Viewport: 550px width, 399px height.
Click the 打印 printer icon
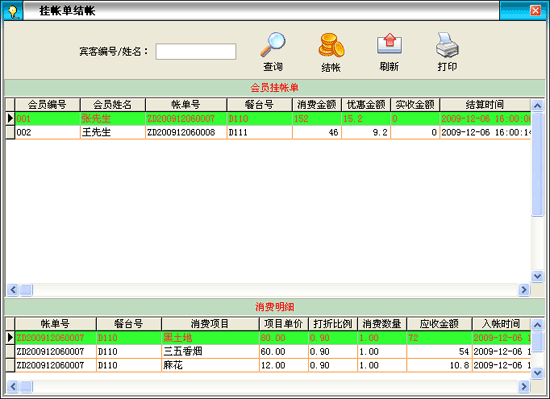tap(447, 45)
